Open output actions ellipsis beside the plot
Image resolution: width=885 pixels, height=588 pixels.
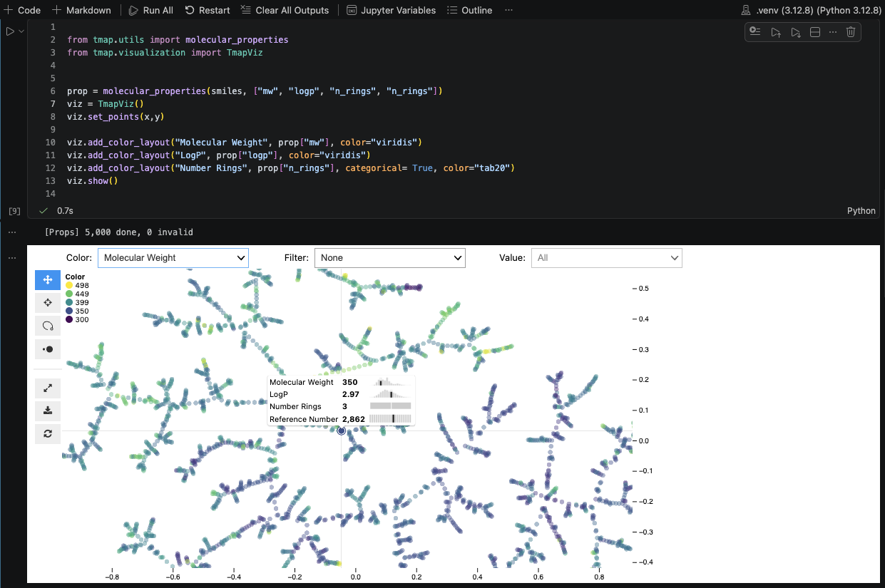(x=11, y=258)
